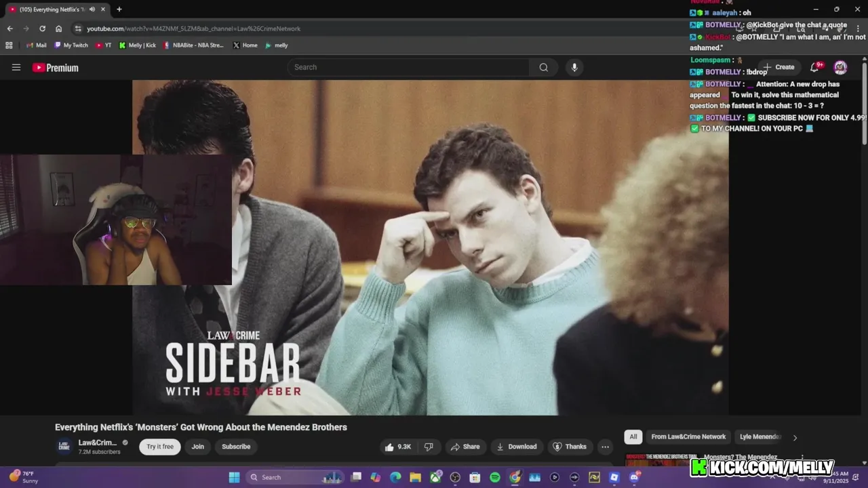Open Melly | Kick bookmark
This screenshot has width=868, height=488.
(x=138, y=45)
